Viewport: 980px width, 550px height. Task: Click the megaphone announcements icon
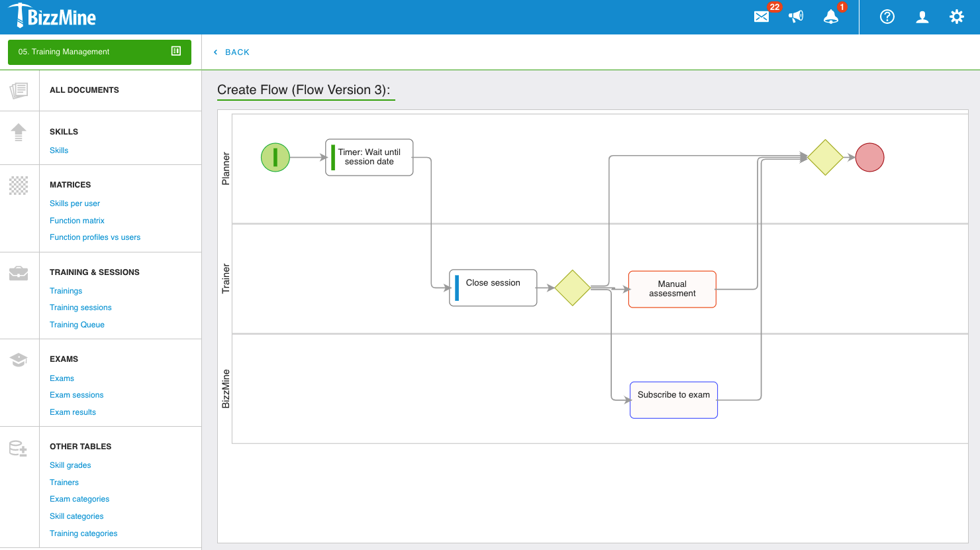[x=796, y=17]
